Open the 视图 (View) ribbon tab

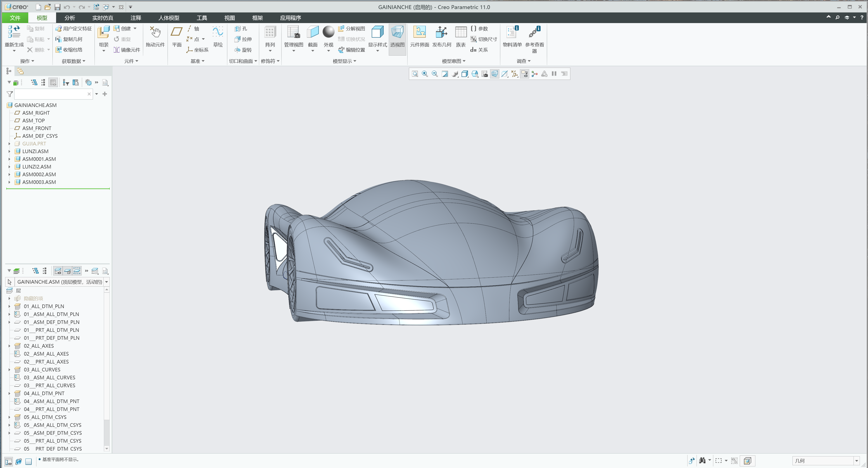tap(230, 17)
